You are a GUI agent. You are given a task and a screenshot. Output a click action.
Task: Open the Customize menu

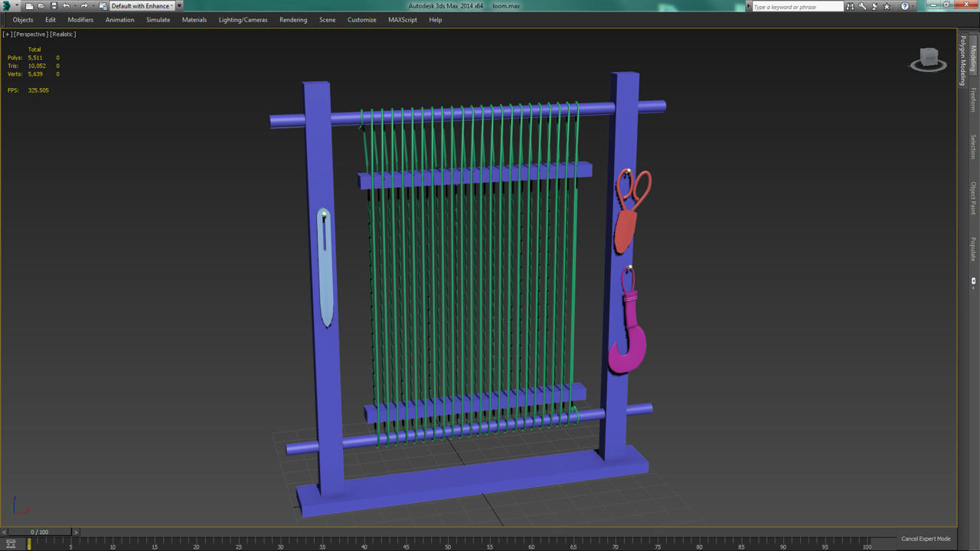click(x=361, y=20)
